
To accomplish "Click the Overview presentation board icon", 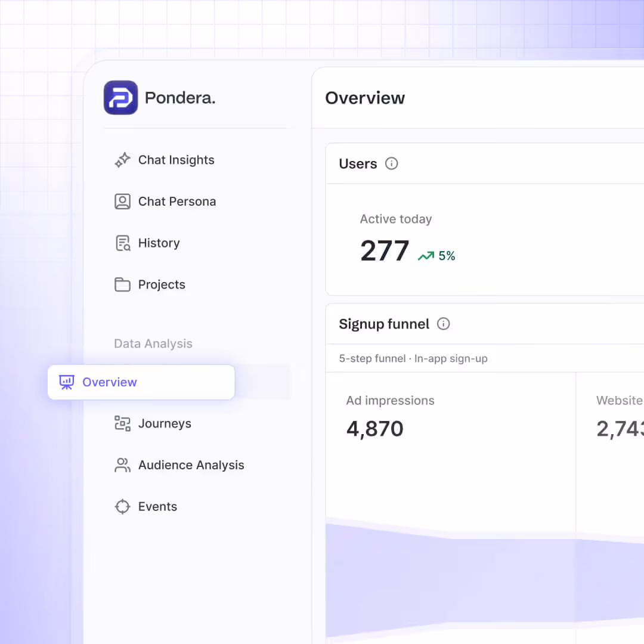I will pyautogui.click(x=67, y=382).
